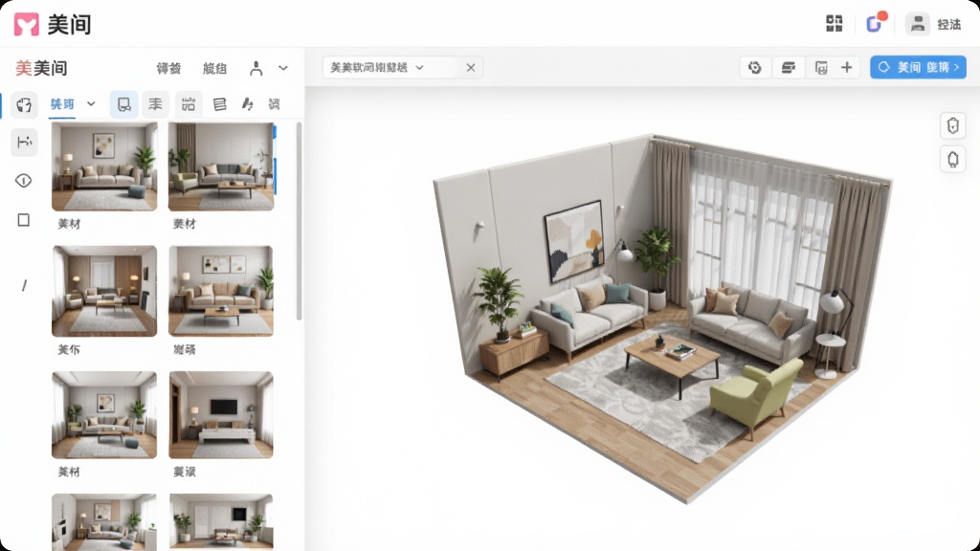The height and width of the screenshot is (551, 980).
Task: Select third-row thumbnail with two plants flanking sofa
Action: [x=104, y=415]
